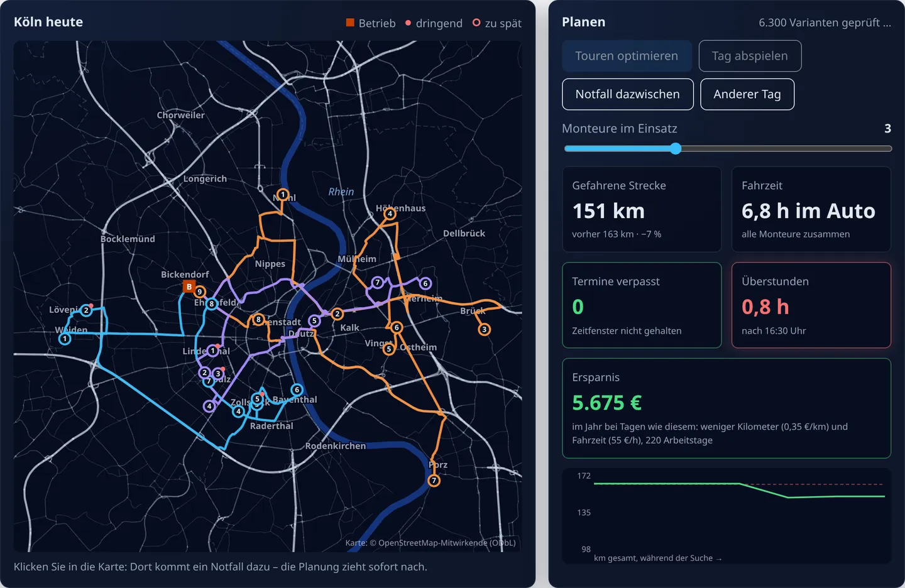Click the 6.300 Varianten geprüft status text
The height and width of the screenshot is (588, 905).
(825, 23)
